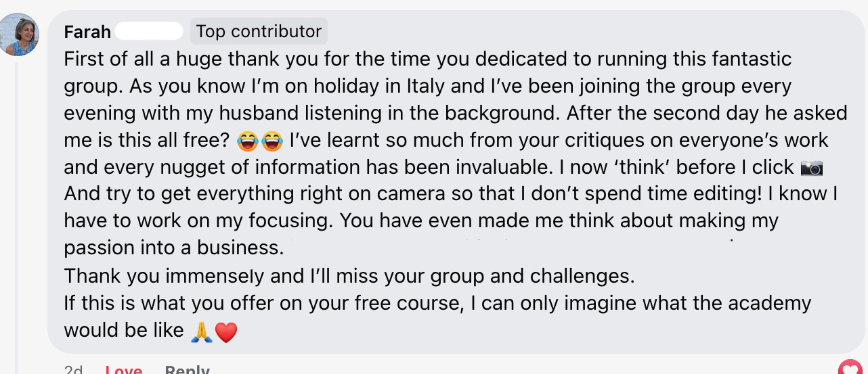Screen dimensions: 868x374
Task: Click the red heart emoji in comment
Action: click(x=226, y=331)
